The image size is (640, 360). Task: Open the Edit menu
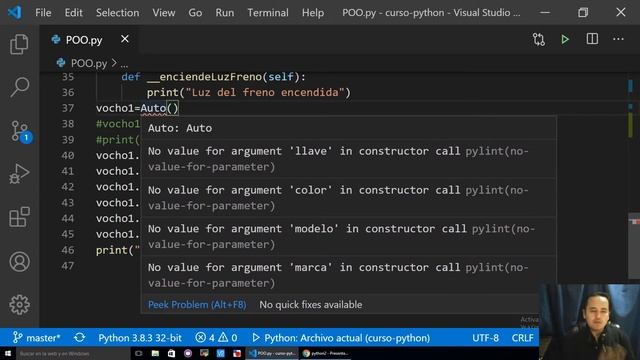[x=73, y=13]
